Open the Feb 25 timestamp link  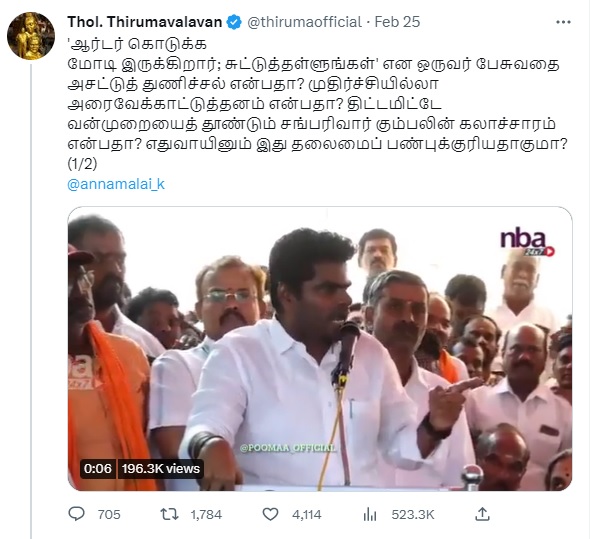tap(397, 22)
